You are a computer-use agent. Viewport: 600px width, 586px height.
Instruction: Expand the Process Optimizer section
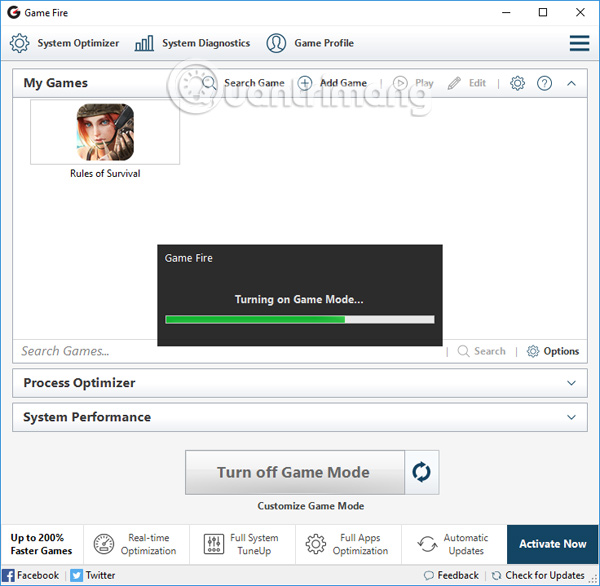(x=571, y=383)
